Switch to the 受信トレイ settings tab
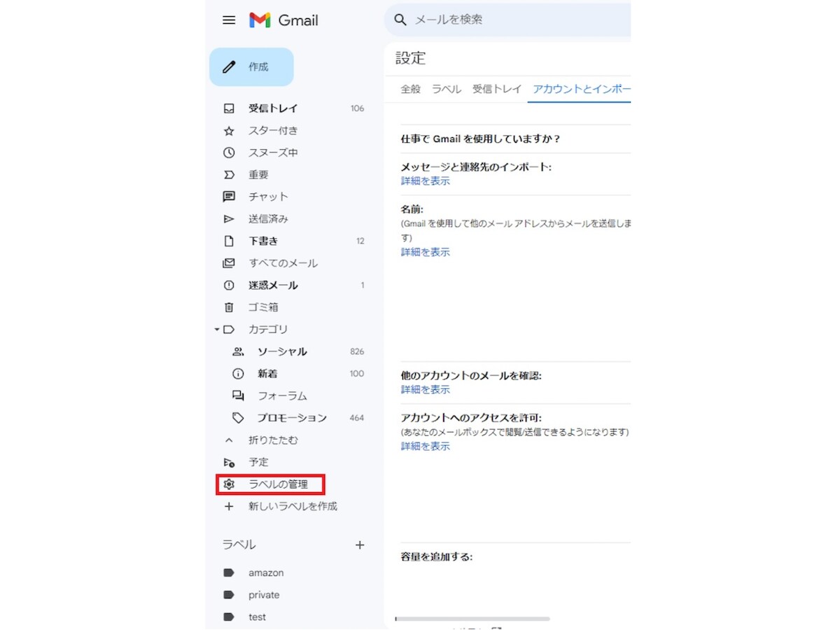The width and height of the screenshot is (840, 630). (x=497, y=89)
